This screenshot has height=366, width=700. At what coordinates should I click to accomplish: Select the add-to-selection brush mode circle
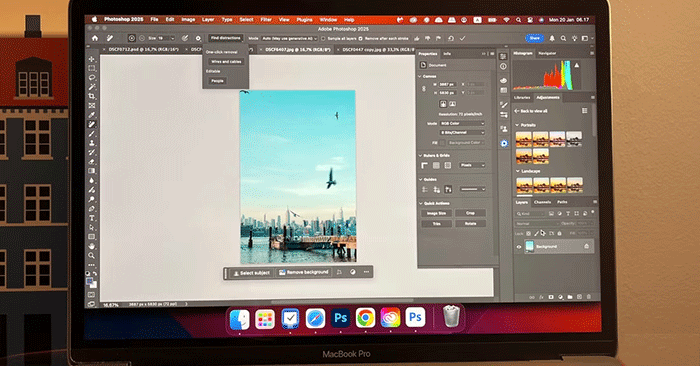(x=132, y=38)
